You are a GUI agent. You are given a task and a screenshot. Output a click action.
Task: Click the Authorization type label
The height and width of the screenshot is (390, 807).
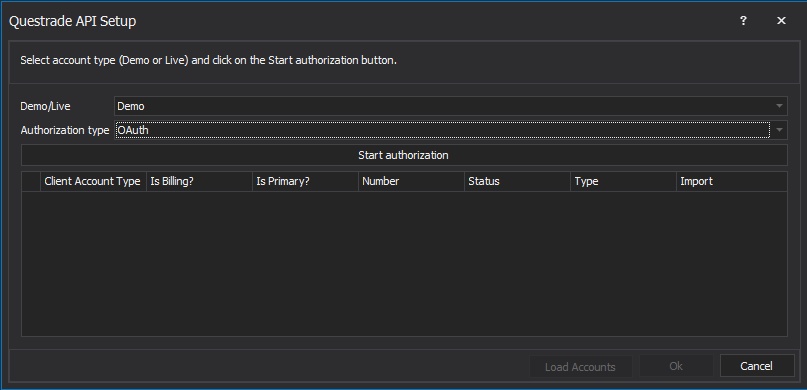(x=65, y=130)
